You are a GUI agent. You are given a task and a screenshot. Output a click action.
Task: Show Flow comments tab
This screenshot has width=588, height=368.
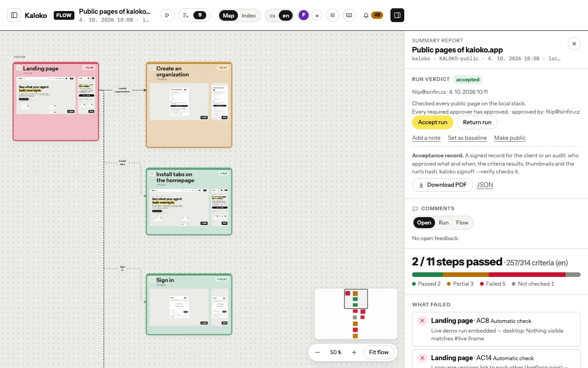click(462, 223)
